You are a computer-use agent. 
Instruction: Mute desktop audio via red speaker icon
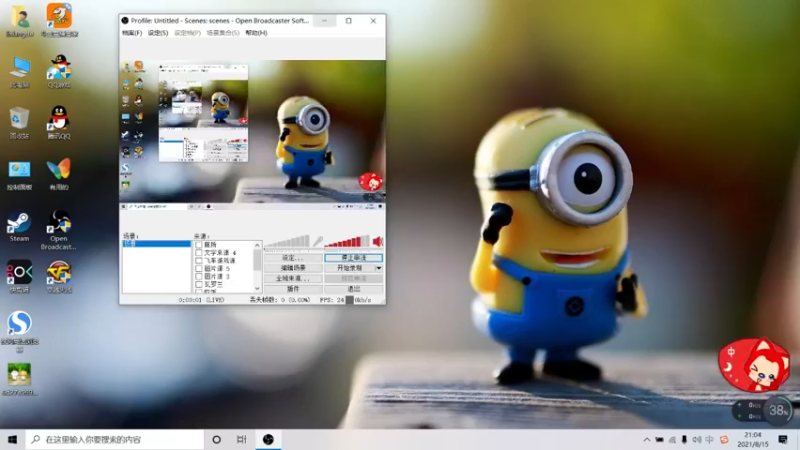(378, 241)
